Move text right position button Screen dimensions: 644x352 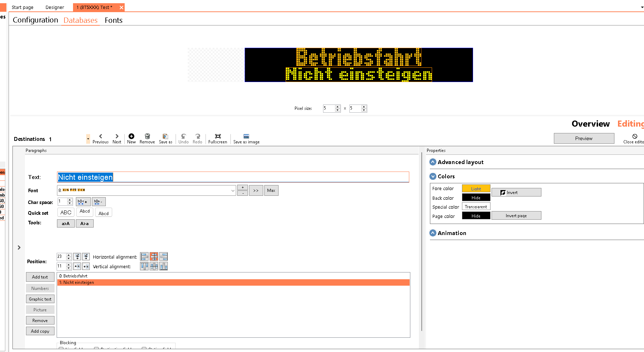(86, 257)
